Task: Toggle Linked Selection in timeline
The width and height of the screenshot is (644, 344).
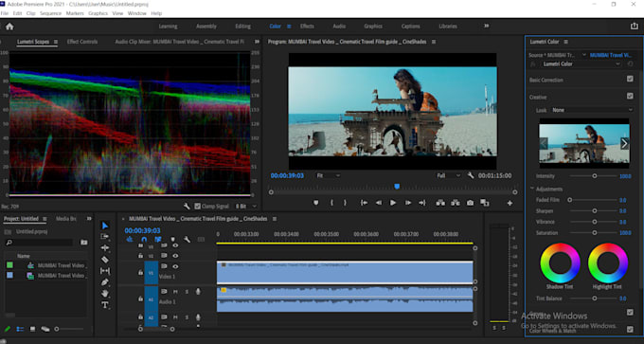Action: coord(158,239)
